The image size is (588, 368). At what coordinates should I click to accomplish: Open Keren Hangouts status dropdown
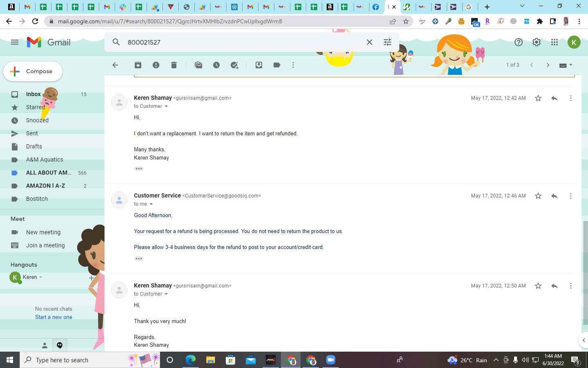coord(40,277)
